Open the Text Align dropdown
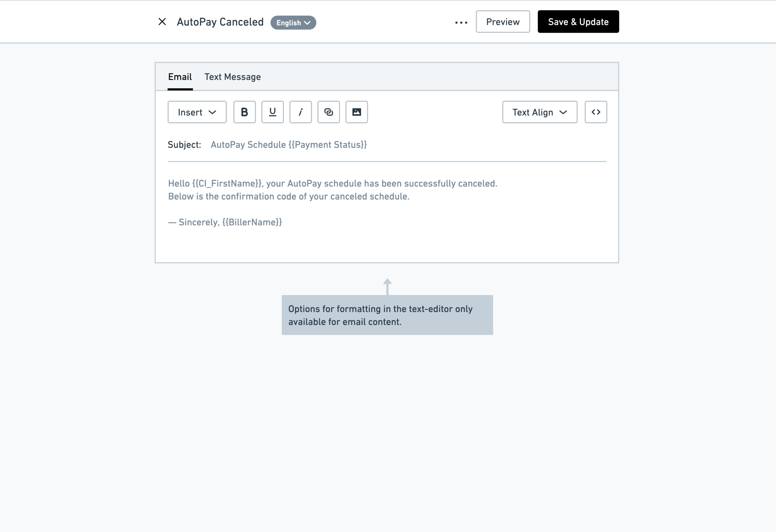The width and height of the screenshot is (776, 532). click(540, 112)
